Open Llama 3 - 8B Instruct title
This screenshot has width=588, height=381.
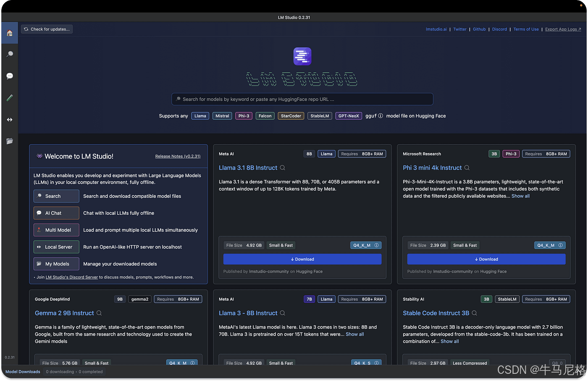(248, 313)
